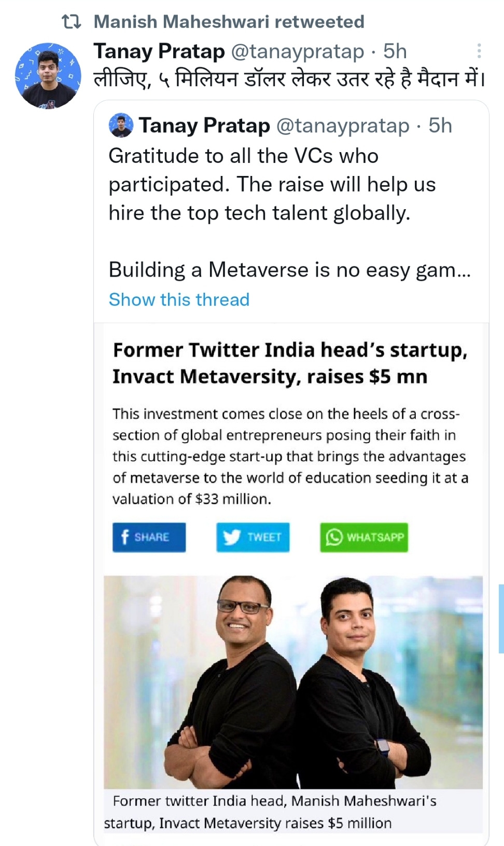Screen dimensions: 504x846
Task: Click the 5h timestamp on the quoted tweet
Action: pyautogui.click(x=439, y=125)
